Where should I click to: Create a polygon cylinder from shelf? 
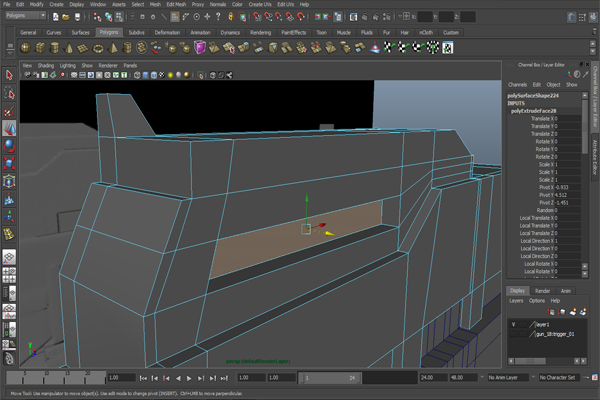(54, 48)
